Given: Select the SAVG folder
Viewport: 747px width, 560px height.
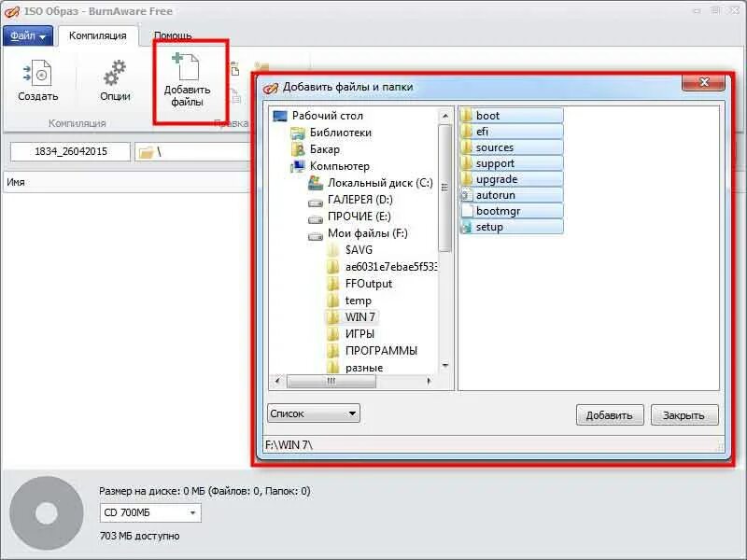Looking at the screenshot, I should (349, 250).
